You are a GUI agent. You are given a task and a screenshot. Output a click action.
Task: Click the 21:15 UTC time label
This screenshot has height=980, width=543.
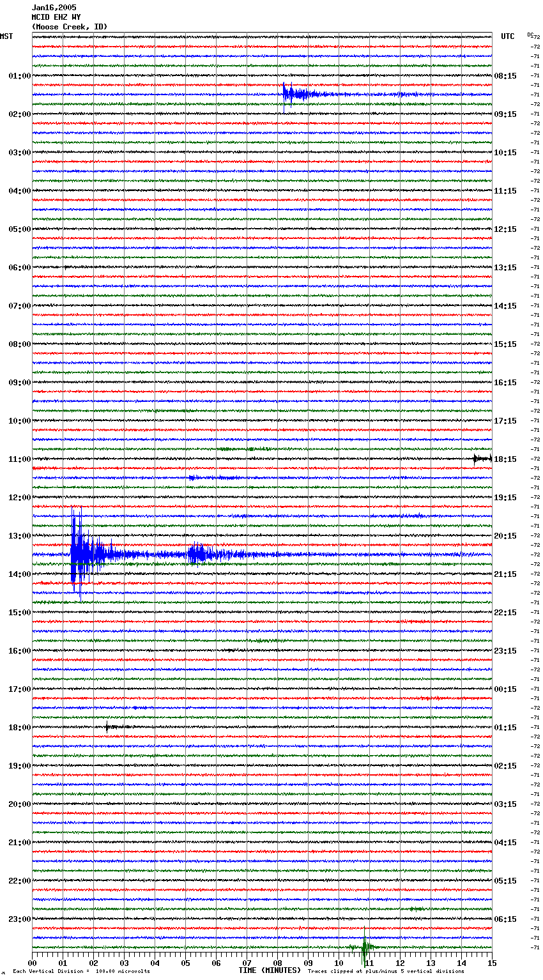click(x=505, y=574)
